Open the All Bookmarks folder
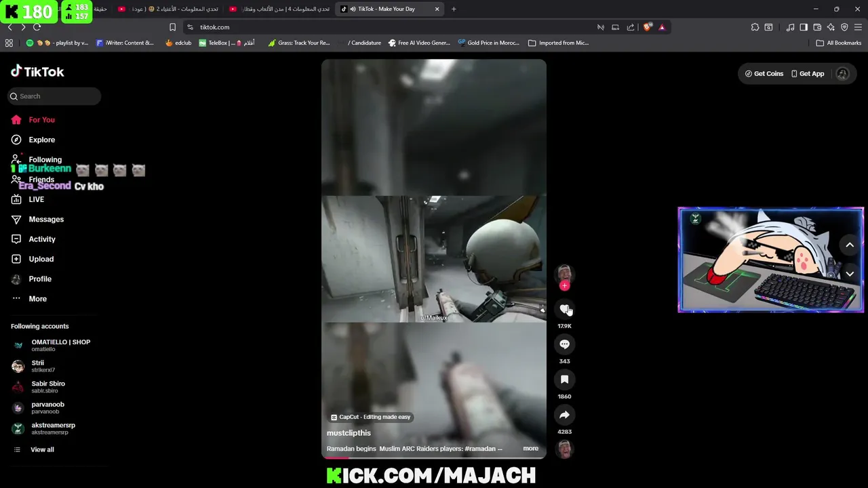 coord(839,43)
